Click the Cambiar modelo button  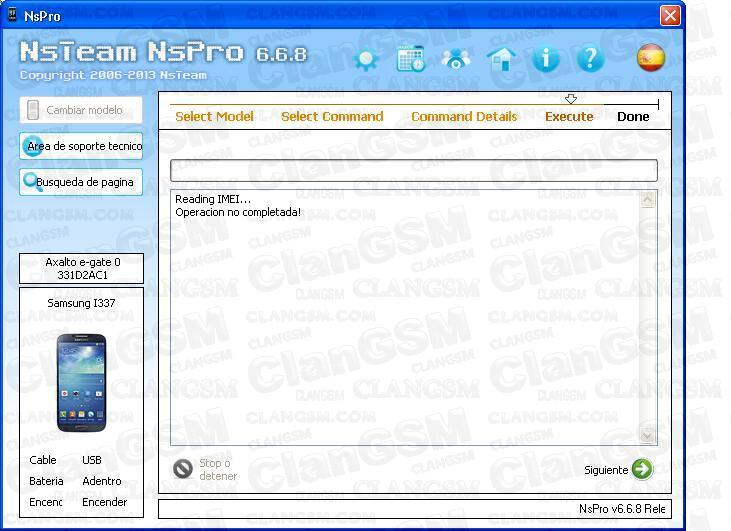[x=81, y=110]
